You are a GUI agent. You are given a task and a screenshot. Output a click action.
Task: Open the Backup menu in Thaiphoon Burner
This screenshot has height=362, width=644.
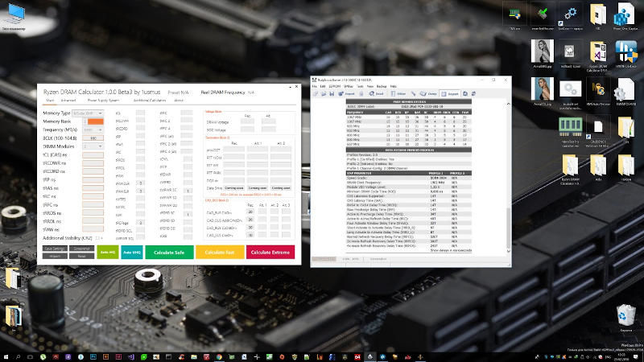(x=382, y=87)
